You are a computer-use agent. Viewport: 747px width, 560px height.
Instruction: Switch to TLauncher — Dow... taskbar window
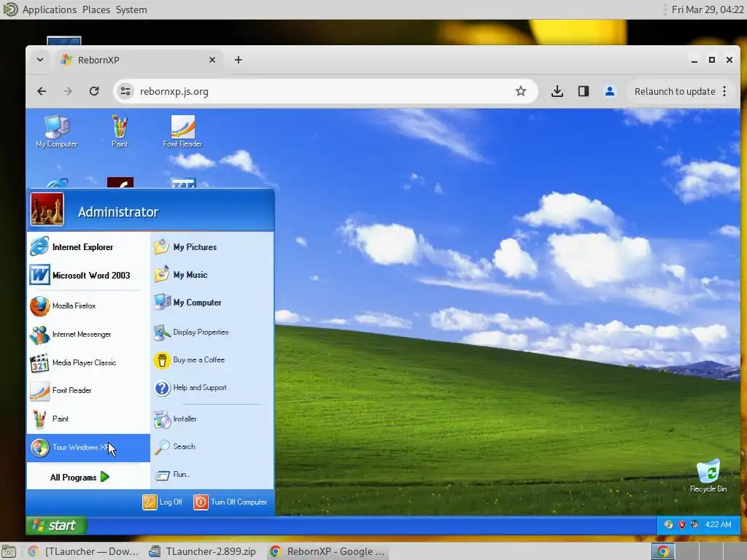click(x=83, y=551)
